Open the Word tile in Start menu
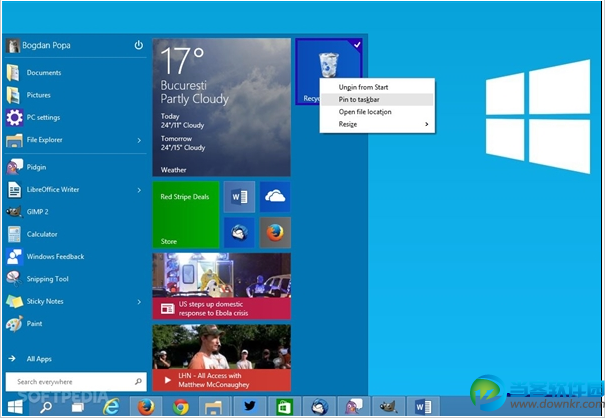 pos(239,197)
